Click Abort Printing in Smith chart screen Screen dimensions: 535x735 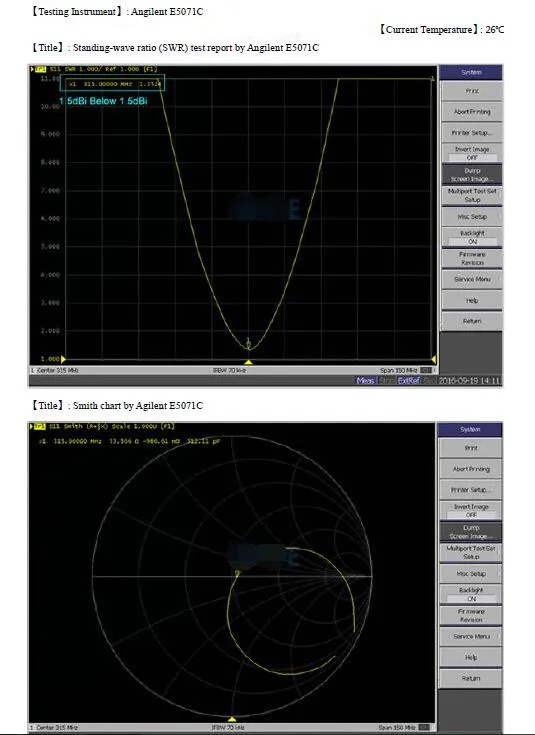(x=471, y=469)
